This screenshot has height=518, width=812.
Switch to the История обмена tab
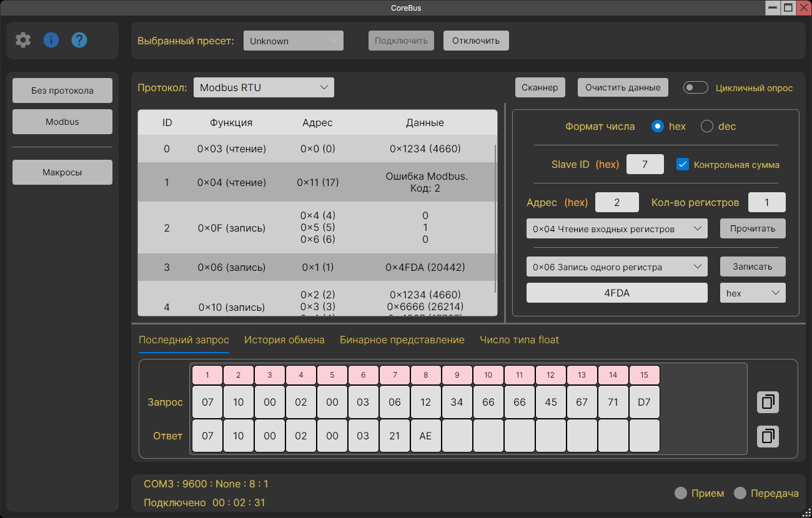coord(284,340)
